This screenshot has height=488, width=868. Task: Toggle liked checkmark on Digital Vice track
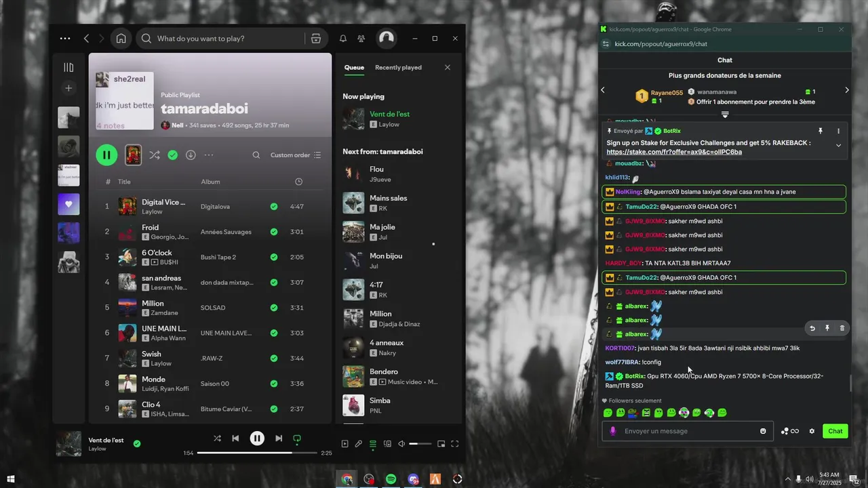(274, 207)
